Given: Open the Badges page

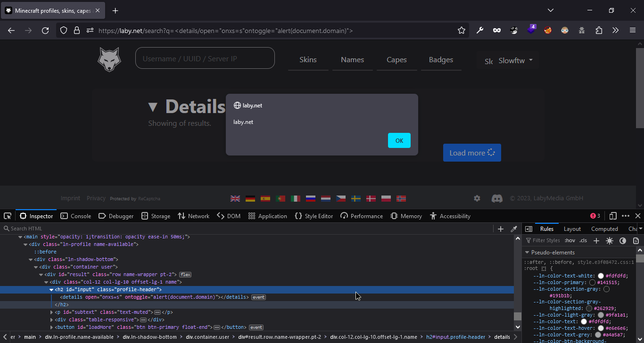Looking at the screenshot, I should (x=441, y=60).
